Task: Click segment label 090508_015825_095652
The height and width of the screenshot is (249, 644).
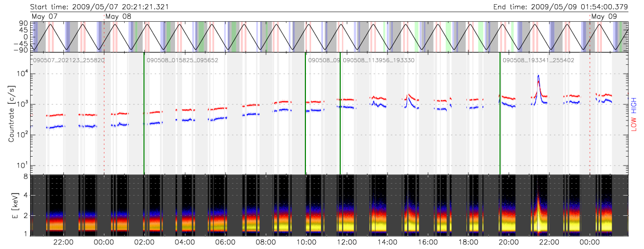Action: coord(182,60)
